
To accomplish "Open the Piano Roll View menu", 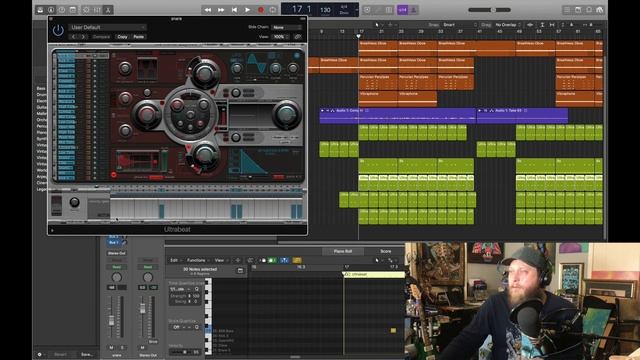I will click(221, 260).
